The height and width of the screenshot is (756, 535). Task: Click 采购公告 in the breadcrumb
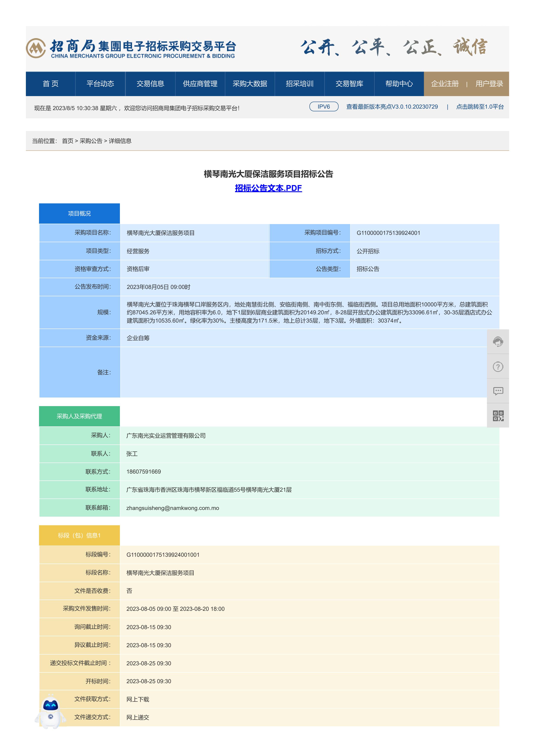(91, 141)
